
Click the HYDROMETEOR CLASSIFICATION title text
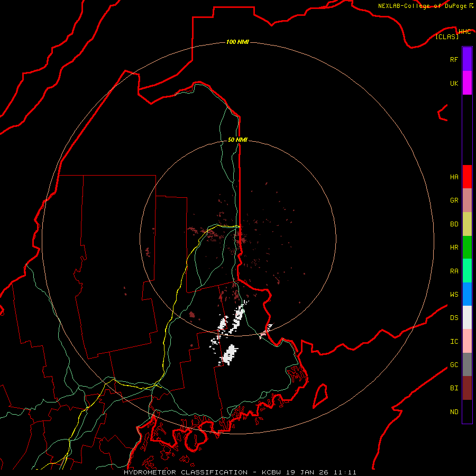pyautogui.click(x=186, y=472)
